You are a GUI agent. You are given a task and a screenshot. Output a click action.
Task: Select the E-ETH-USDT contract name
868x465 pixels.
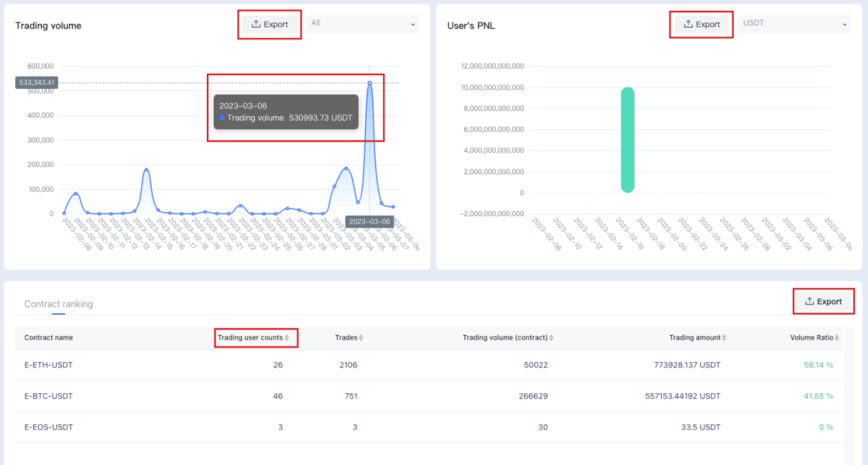[49, 365]
